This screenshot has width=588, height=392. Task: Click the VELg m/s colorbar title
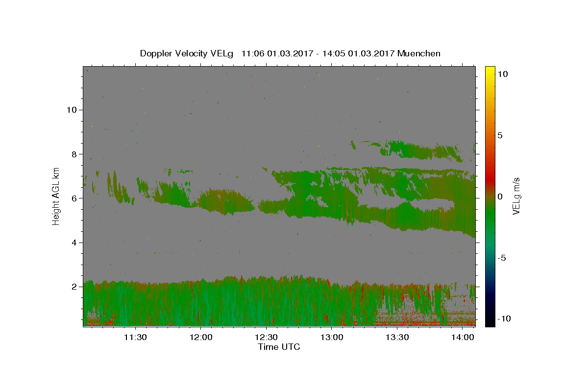coord(517,196)
